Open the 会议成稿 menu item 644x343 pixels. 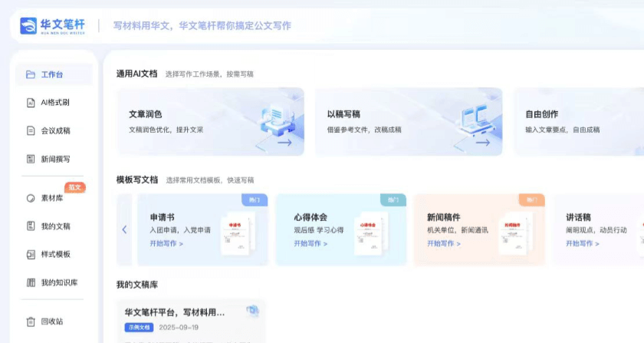(x=54, y=130)
